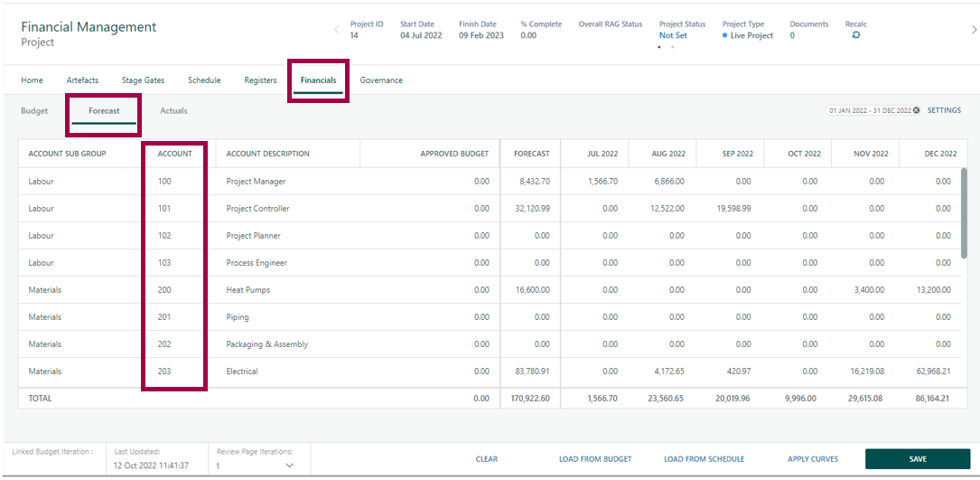Click forecast value 32,120.99
980x480 pixels.
tap(533, 209)
